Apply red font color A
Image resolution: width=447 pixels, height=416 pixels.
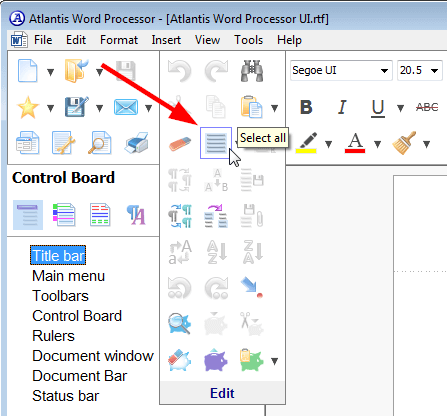[x=355, y=143]
